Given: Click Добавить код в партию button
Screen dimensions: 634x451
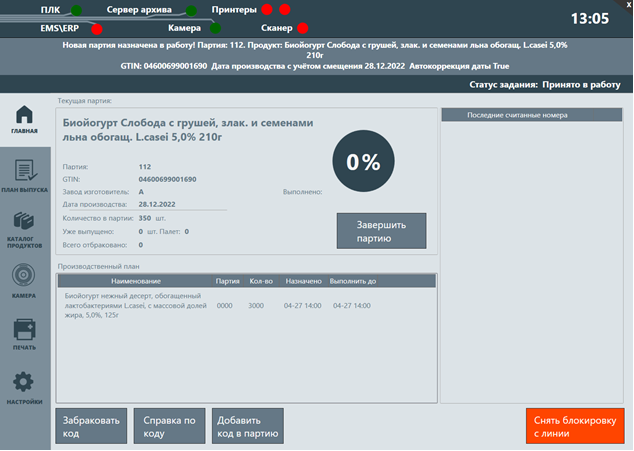Looking at the screenshot, I should [x=247, y=426].
